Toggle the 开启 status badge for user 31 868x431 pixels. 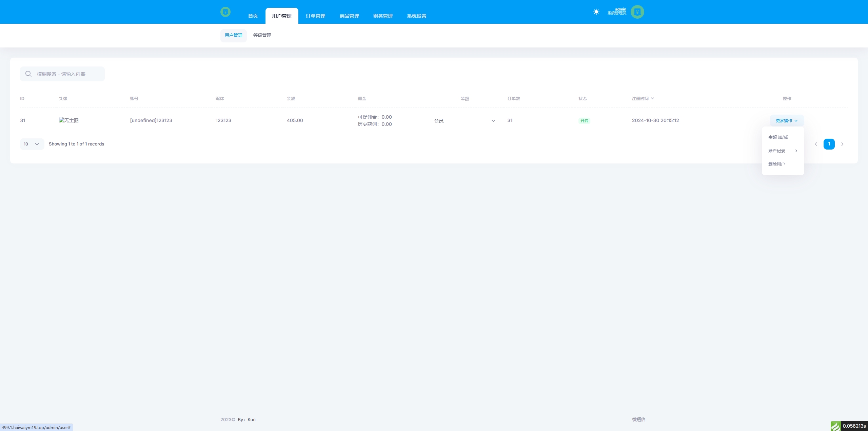click(x=584, y=121)
